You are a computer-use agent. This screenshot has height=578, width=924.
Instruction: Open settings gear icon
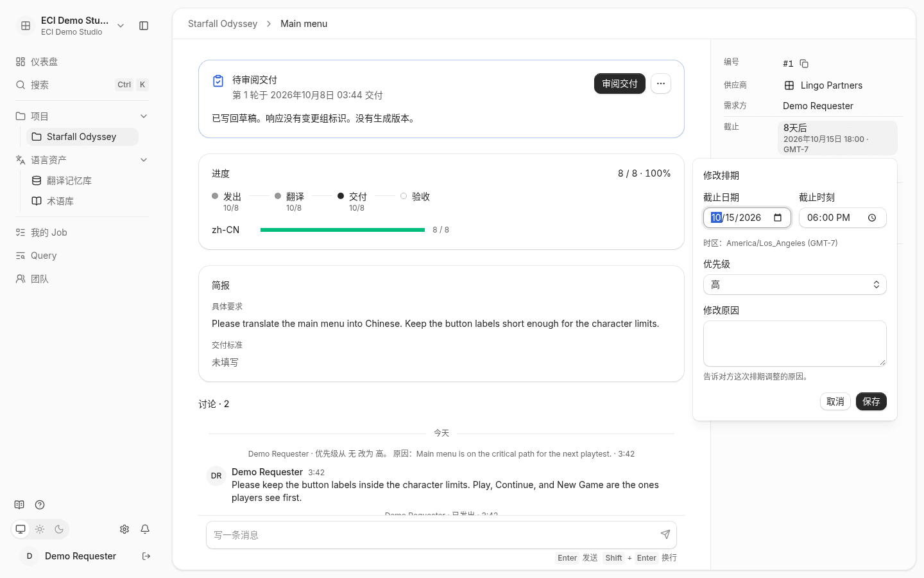click(x=124, y=529)
